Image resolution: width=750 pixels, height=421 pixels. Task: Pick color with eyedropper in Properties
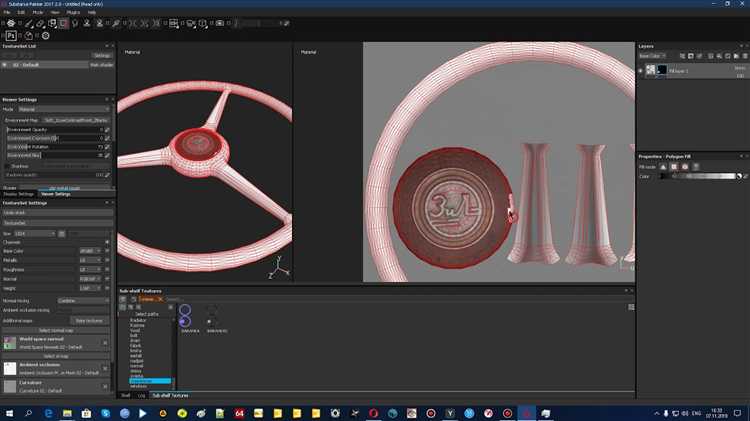(745, 176)
